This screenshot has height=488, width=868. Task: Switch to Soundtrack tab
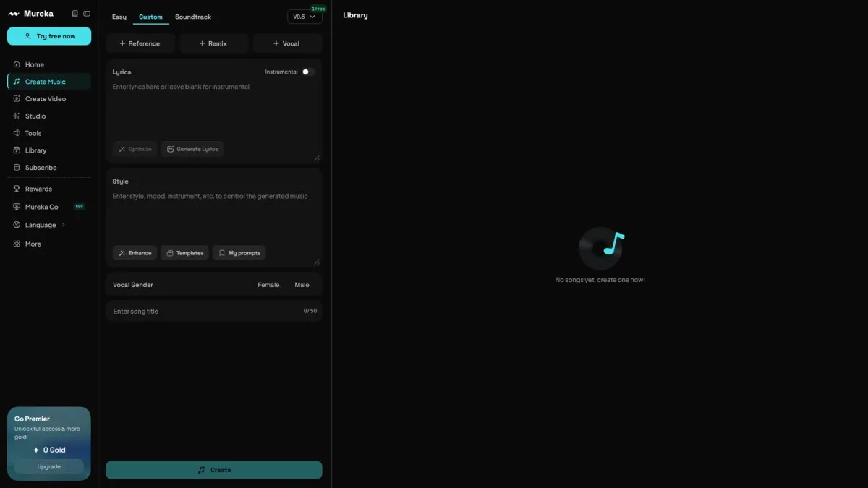point(193,17)
